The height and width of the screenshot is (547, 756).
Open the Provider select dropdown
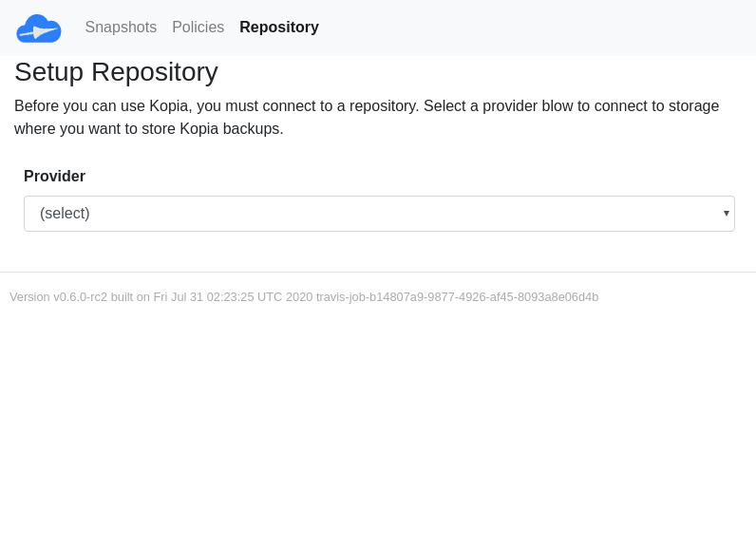[380, 214]
